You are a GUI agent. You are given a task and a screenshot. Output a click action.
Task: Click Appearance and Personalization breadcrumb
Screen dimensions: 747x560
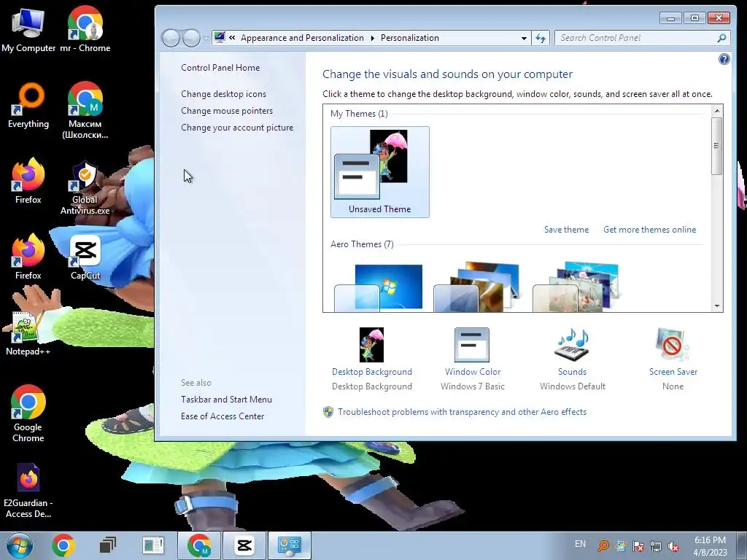pos(302,38)
